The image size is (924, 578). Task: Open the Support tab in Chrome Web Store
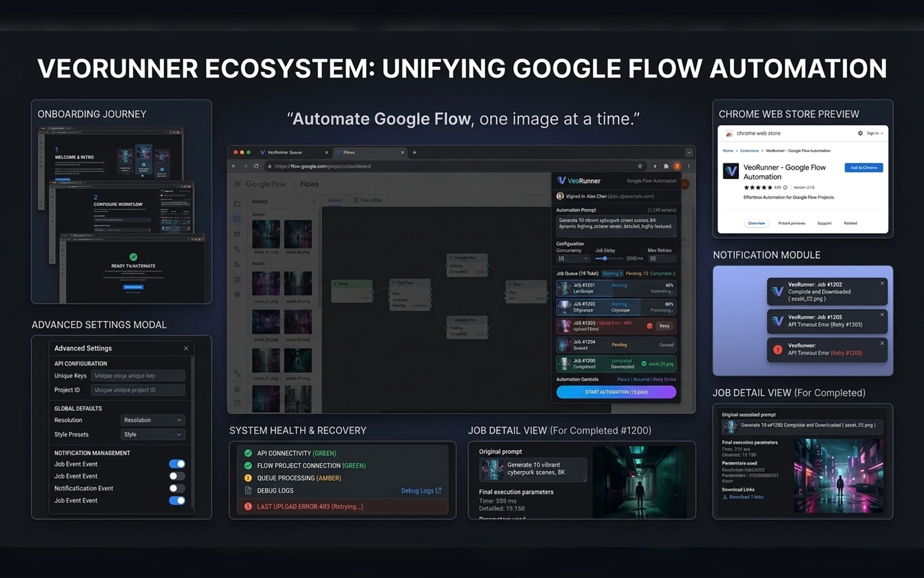point(824,223)
